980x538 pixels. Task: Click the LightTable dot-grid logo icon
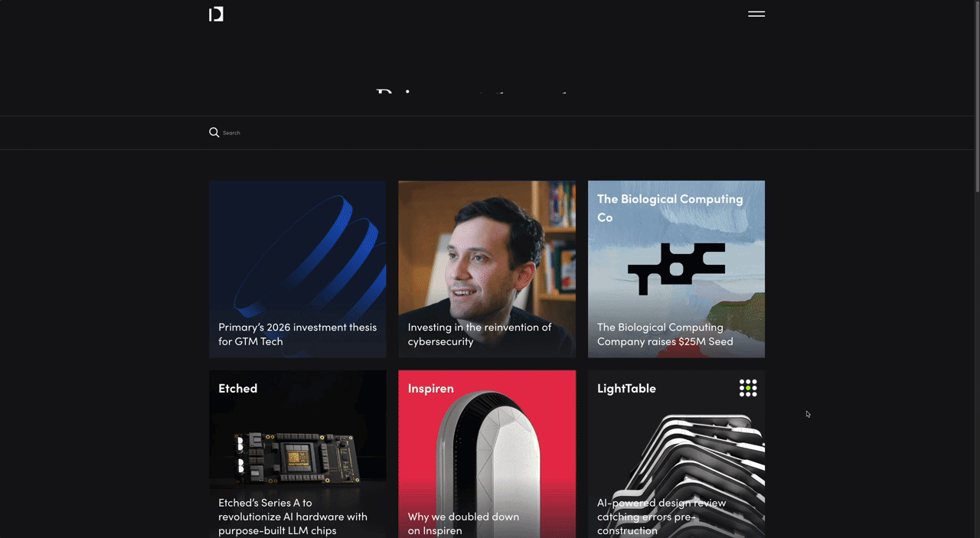(748, 388)
